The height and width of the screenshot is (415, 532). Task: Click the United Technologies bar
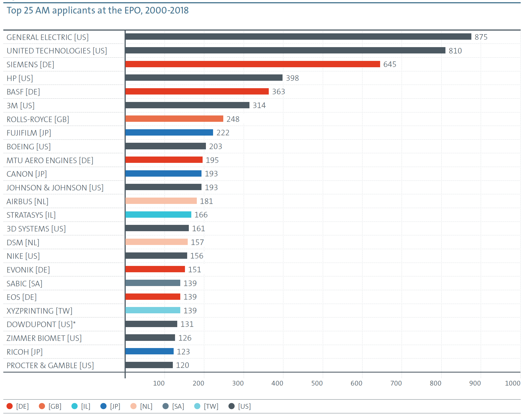pos(285,50)
